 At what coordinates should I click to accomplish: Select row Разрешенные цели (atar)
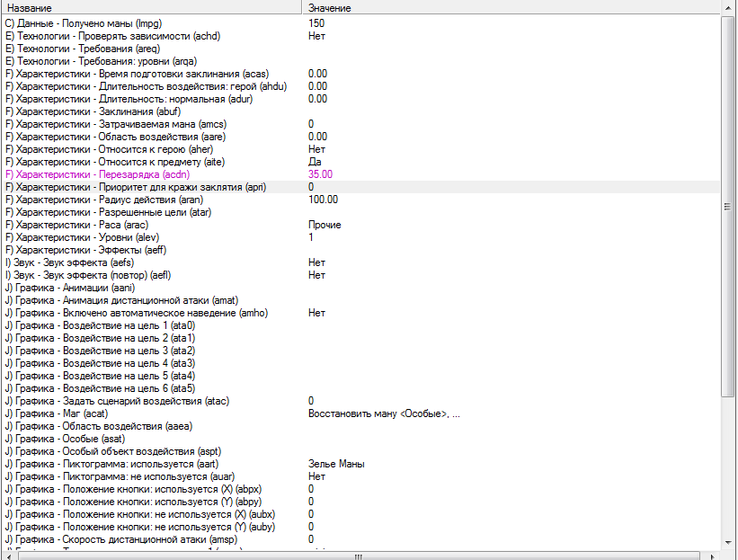(x=361, y=212)
